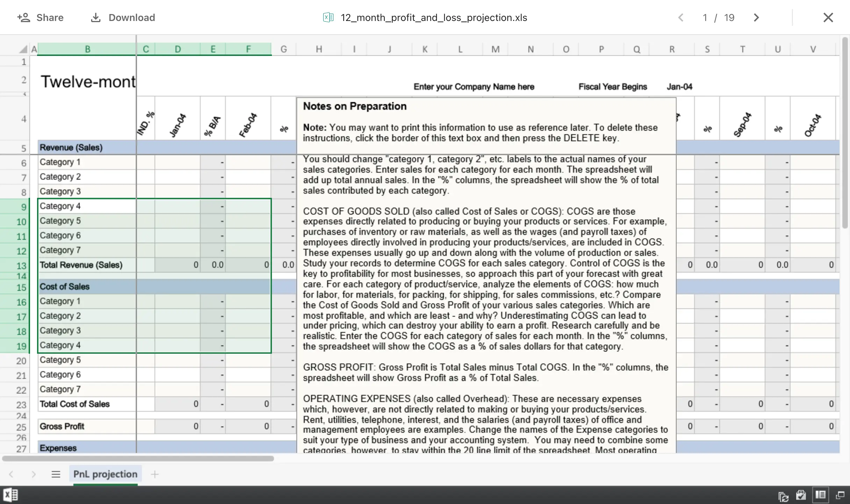Click the Excel file icon beside the filename
The image size is (850, 504).
point(328,17)
